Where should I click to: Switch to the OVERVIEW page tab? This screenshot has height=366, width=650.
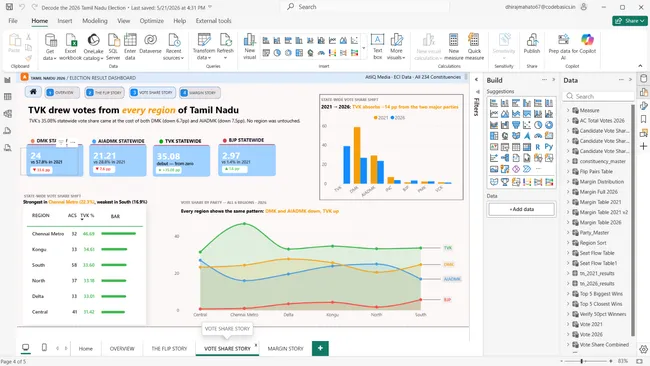[122, 349]
